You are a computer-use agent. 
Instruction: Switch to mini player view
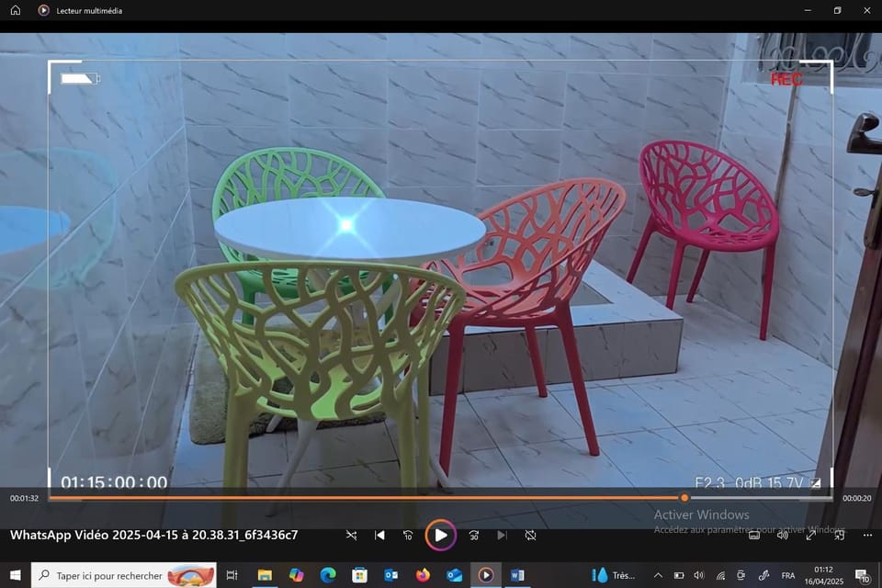tap(839, 535)
